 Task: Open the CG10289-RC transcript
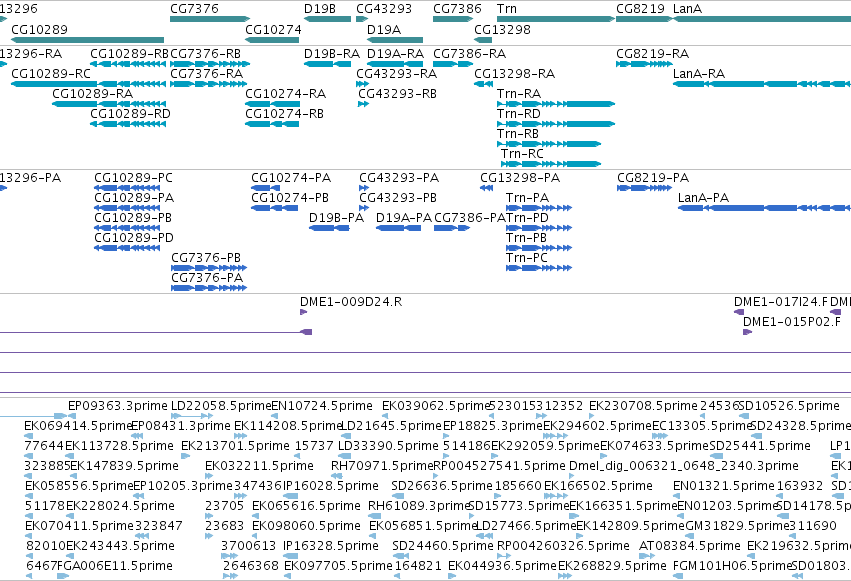click(88, 84)
